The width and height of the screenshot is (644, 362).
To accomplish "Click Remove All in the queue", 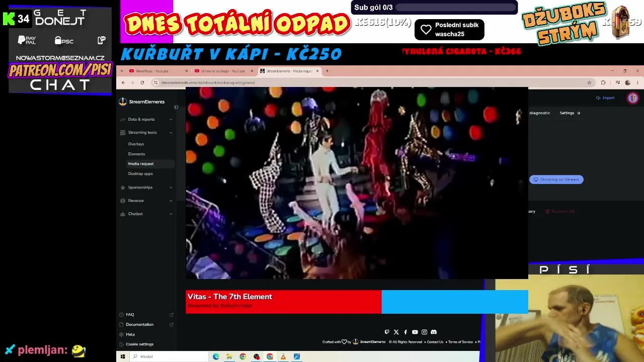I will tap(560, 212).
